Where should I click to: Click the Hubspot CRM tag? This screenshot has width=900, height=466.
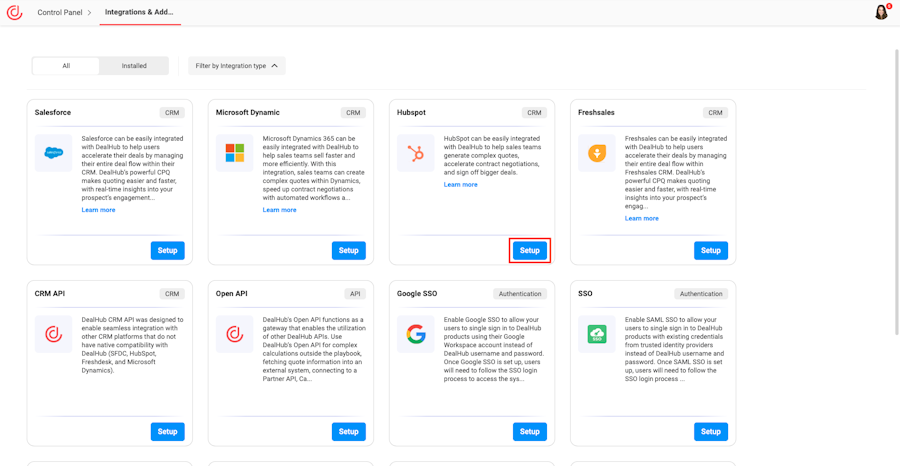coord(534,112)
